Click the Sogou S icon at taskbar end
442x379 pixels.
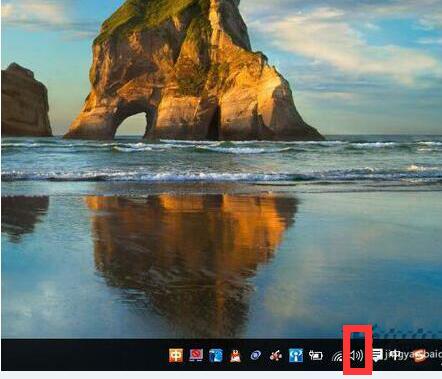point(419,356)
